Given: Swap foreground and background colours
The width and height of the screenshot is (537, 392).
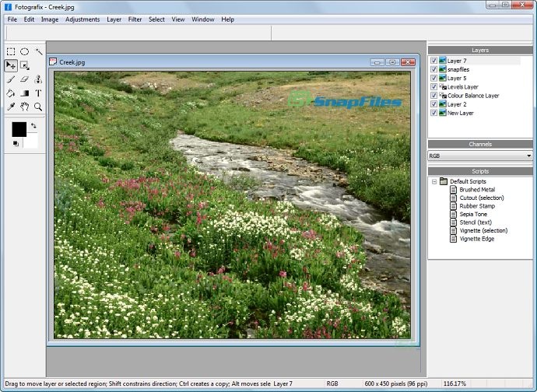Looking at the screenshot, I should pyautogui.click(x=33, y=125).
